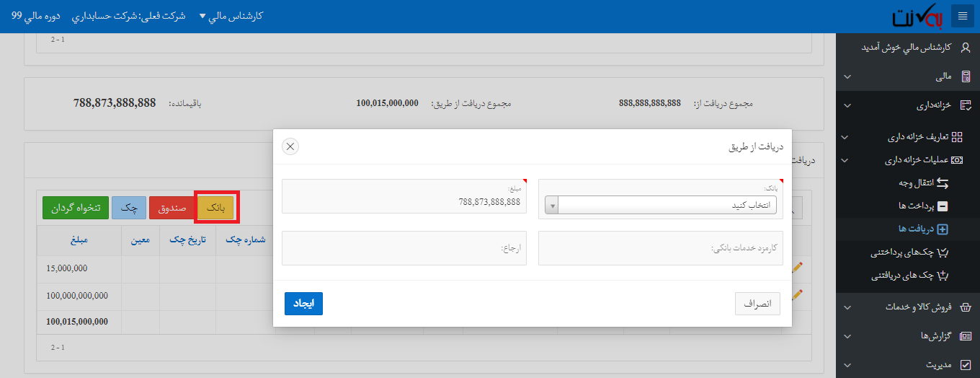This screenshot has width=980, height=378.
Task: Click the bold total 100,015,000,000 cell
Action: point(79,322)
